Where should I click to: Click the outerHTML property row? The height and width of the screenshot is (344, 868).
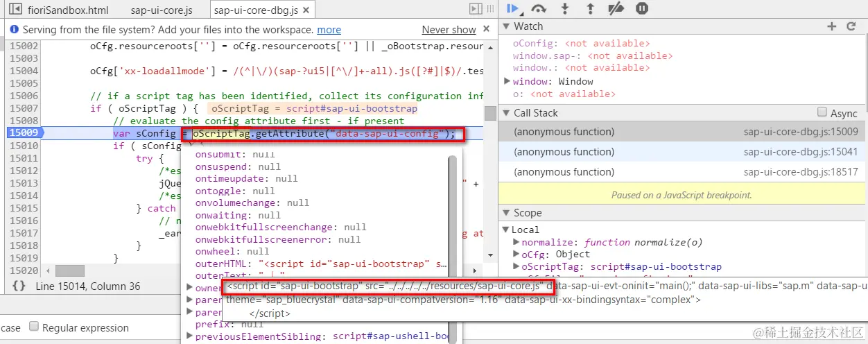321,264
